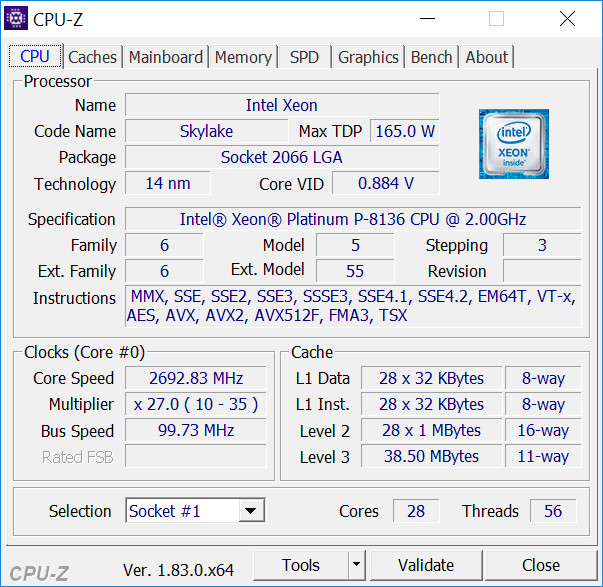Click the Threads count 56

[x=553, y=511]
